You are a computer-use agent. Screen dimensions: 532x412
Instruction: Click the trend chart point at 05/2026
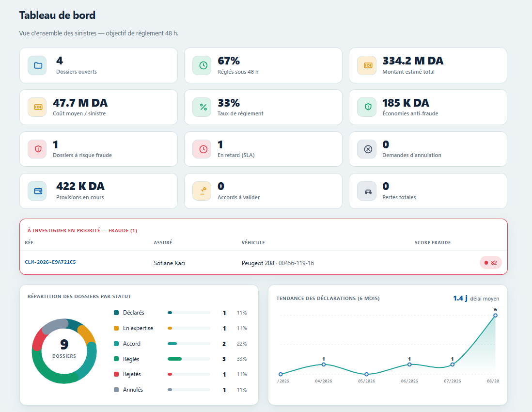(x=366, y=374)
